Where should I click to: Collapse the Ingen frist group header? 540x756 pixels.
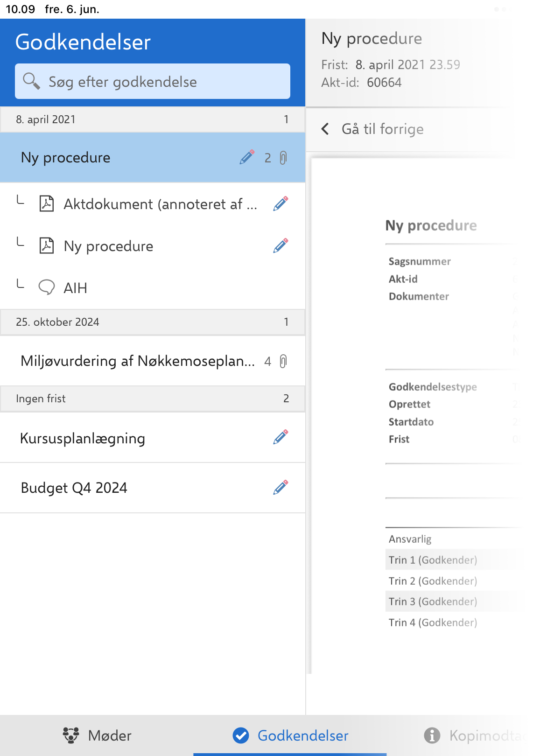[x=153, y=399]
